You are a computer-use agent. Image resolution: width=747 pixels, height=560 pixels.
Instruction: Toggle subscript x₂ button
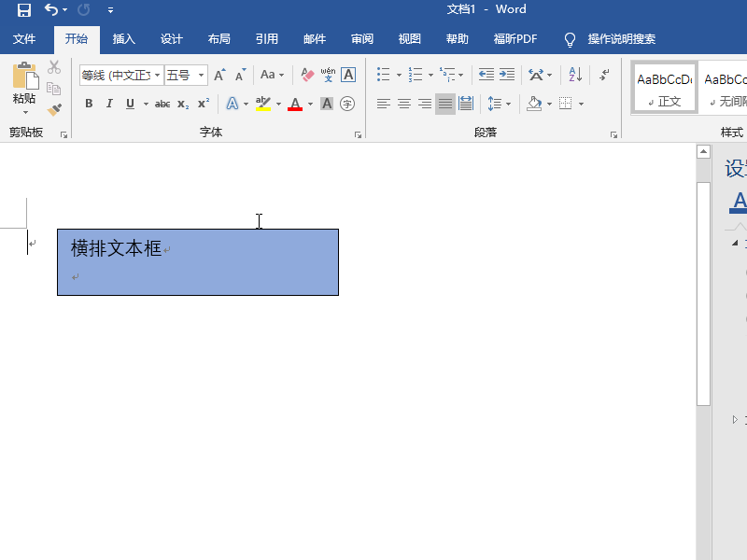(x=183, y=104)
